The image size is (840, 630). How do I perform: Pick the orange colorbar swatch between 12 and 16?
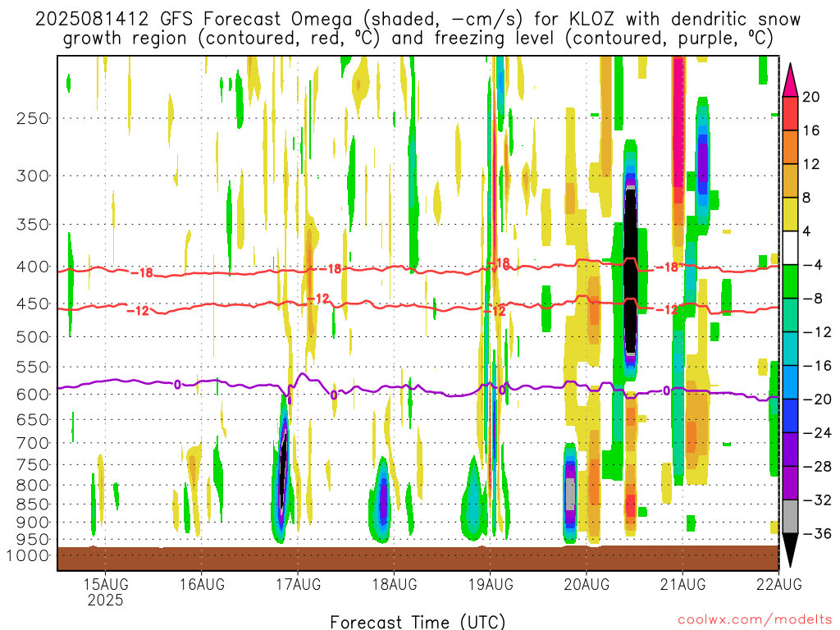pos(790,148)
